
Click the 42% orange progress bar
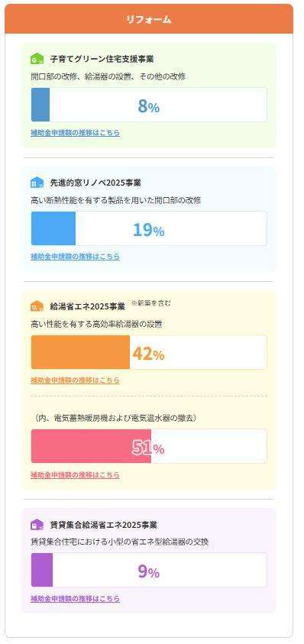point(149,352)
